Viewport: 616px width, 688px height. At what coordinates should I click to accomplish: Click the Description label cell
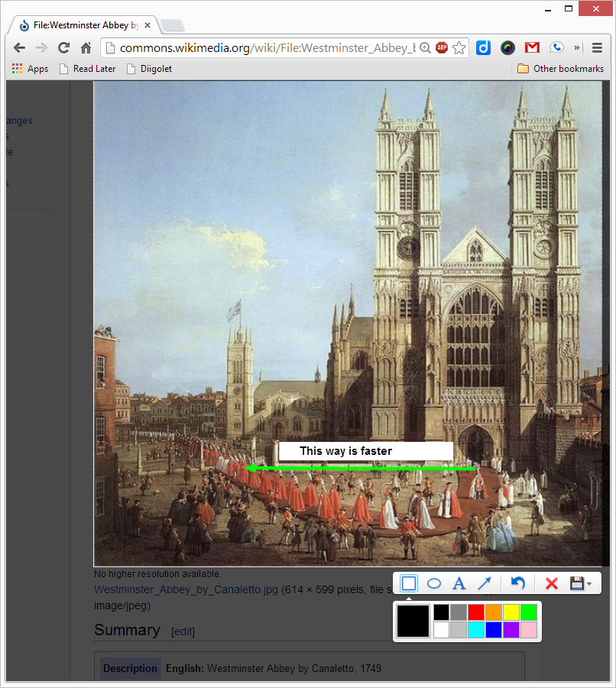130,668
